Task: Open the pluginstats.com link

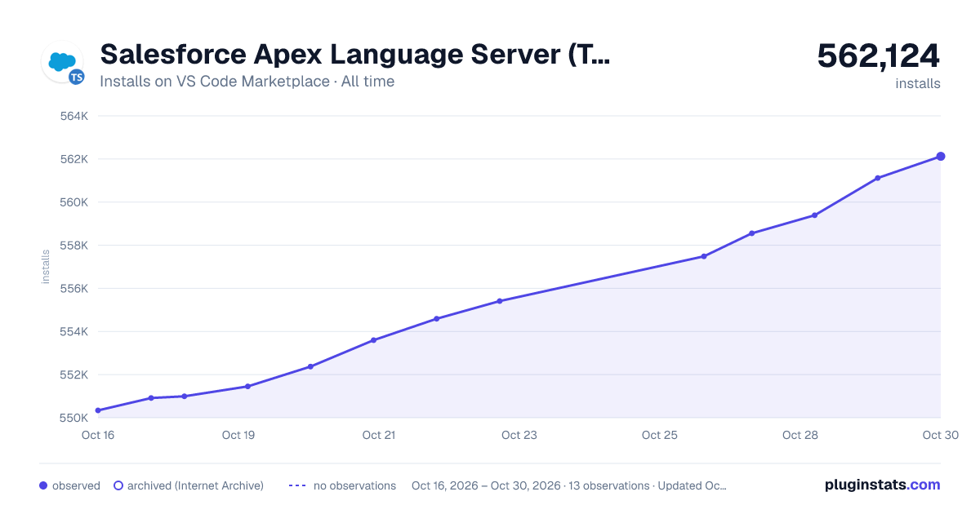Action: [882, 485]
